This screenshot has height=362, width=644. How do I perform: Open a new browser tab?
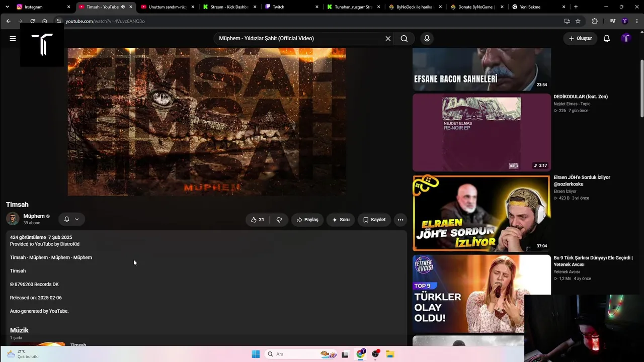(576, 7)
